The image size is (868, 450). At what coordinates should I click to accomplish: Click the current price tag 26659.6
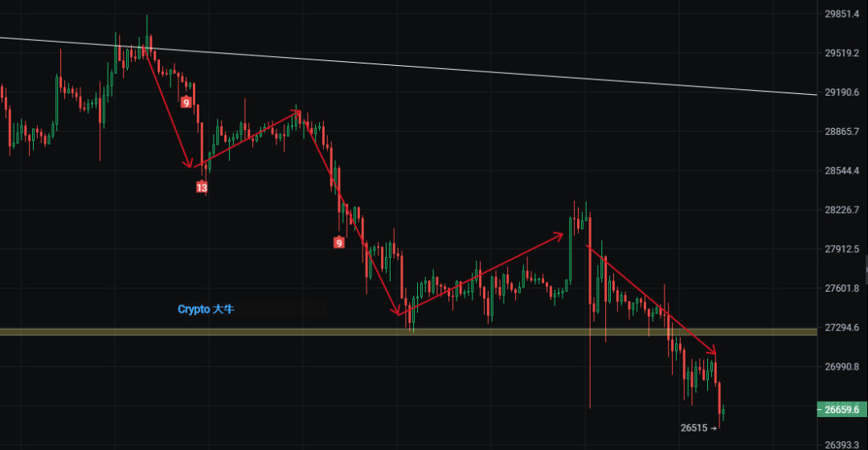pos(842,410)
